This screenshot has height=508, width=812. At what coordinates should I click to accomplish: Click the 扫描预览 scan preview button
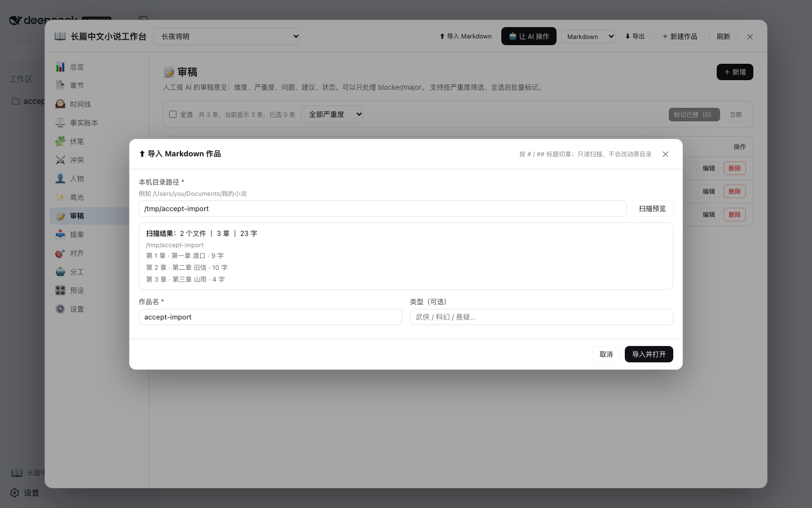click(652, 208)
